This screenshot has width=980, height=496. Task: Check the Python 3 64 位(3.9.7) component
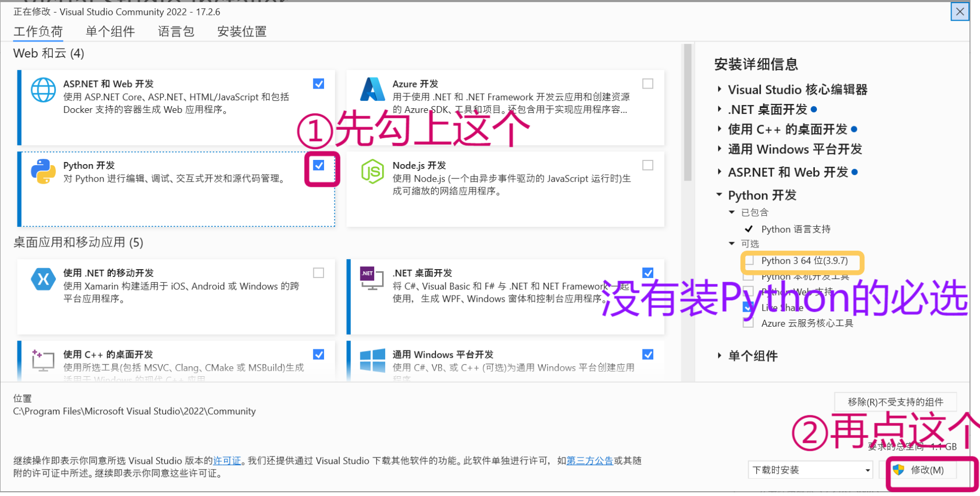point(749,261)
